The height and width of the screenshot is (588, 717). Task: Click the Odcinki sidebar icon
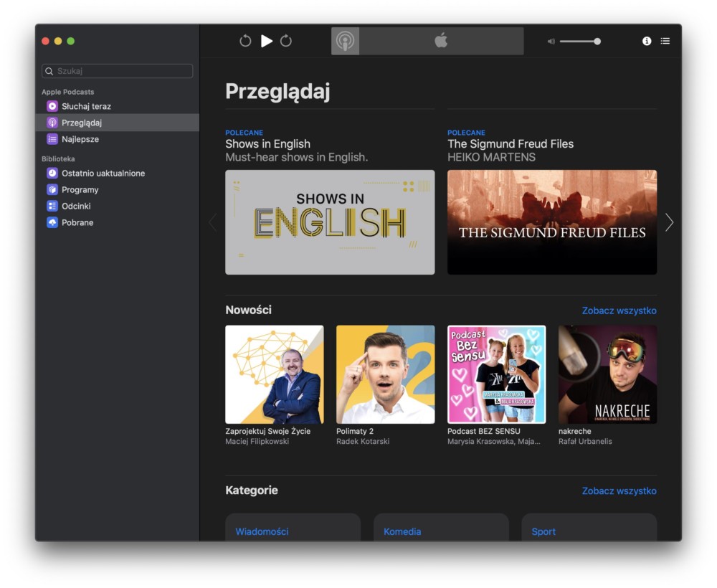click(52, 207)
